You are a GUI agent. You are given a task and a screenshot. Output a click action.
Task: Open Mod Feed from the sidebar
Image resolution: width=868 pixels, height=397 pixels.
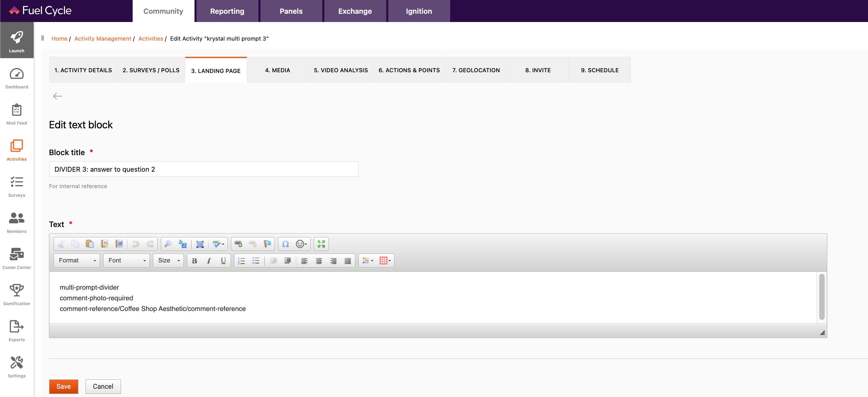pos(16,115)
